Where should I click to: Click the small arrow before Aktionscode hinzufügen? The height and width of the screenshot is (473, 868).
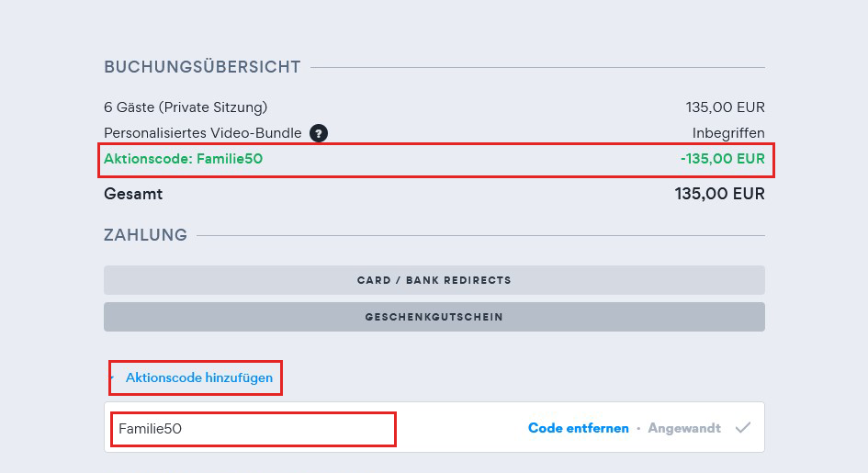[x=113, y=377]
